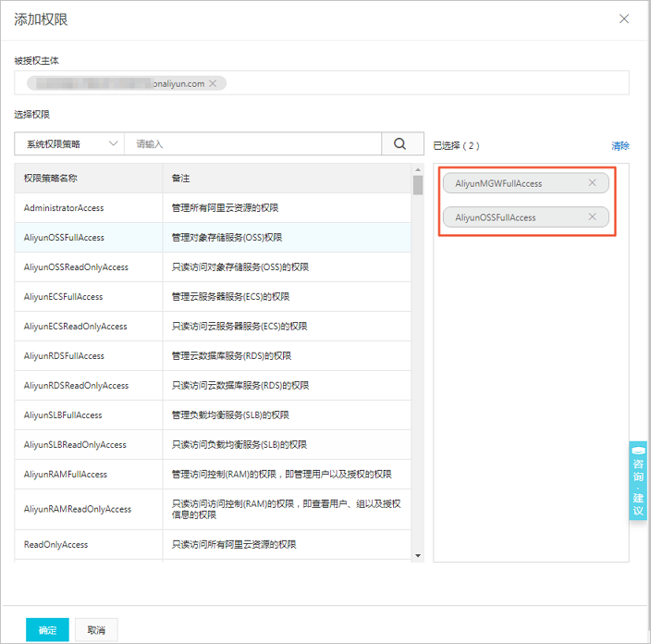Open the 咨询·建议 feedback side tab
This screenshot has width=651, height=644.
[638, 481]
